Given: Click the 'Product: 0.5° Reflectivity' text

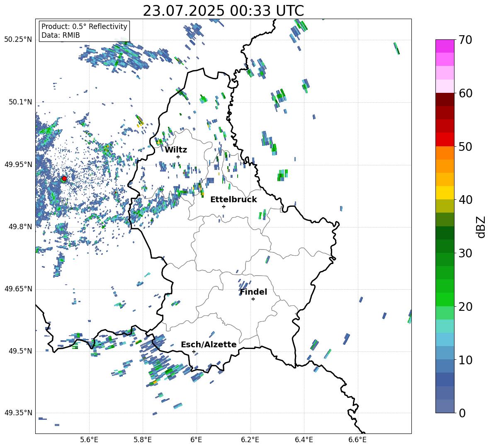Looking at the screenshot, I should [x=84, y=27].
